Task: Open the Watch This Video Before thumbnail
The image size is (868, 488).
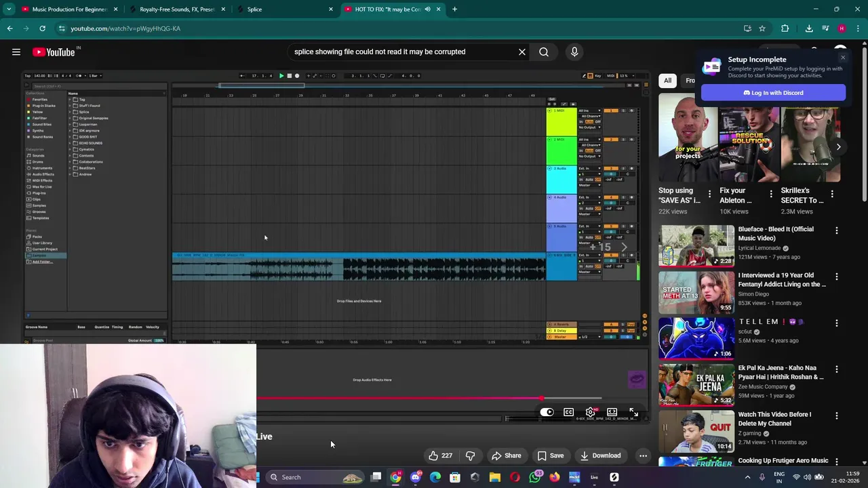Action: (x=696, y=430)
